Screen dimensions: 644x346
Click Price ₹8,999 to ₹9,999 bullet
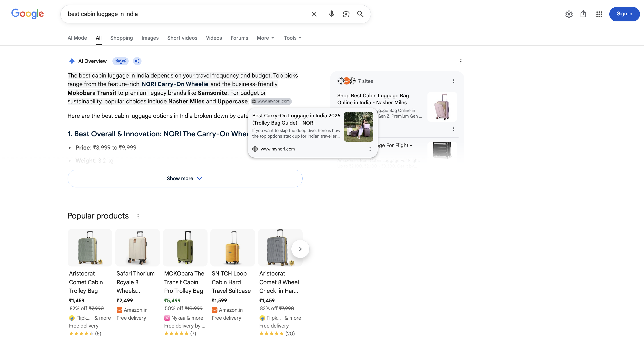[x=106, y=148]
